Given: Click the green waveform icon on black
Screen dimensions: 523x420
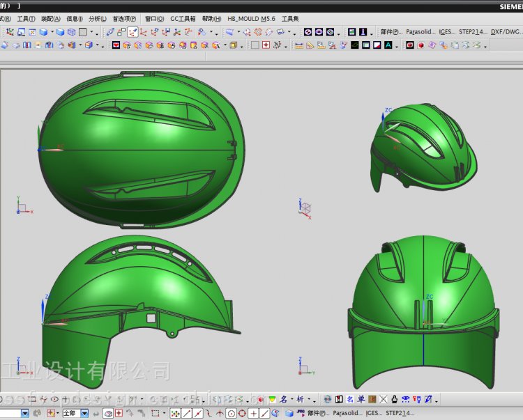Looking at the screenshot, I should 355,45.
